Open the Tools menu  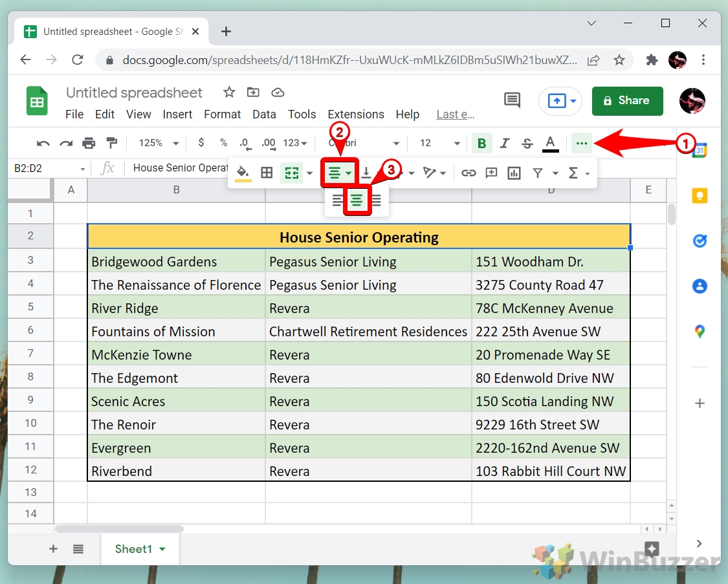(x=302, y=114)
